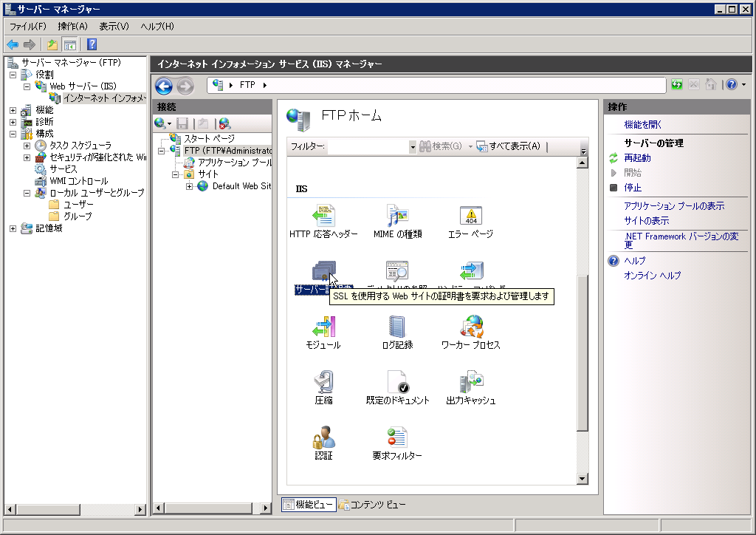Select スタート ページ in the connections tree

[x=209, y=138]
